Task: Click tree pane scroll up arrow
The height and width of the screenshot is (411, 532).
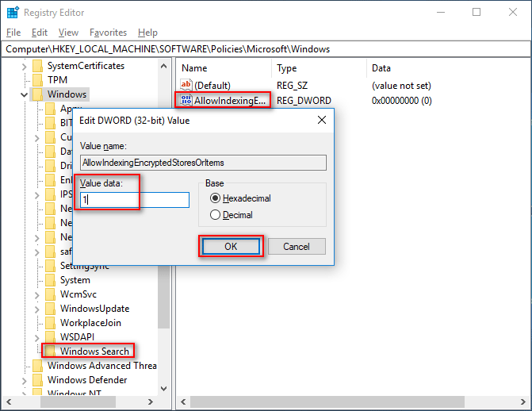Action: [163, 66]
